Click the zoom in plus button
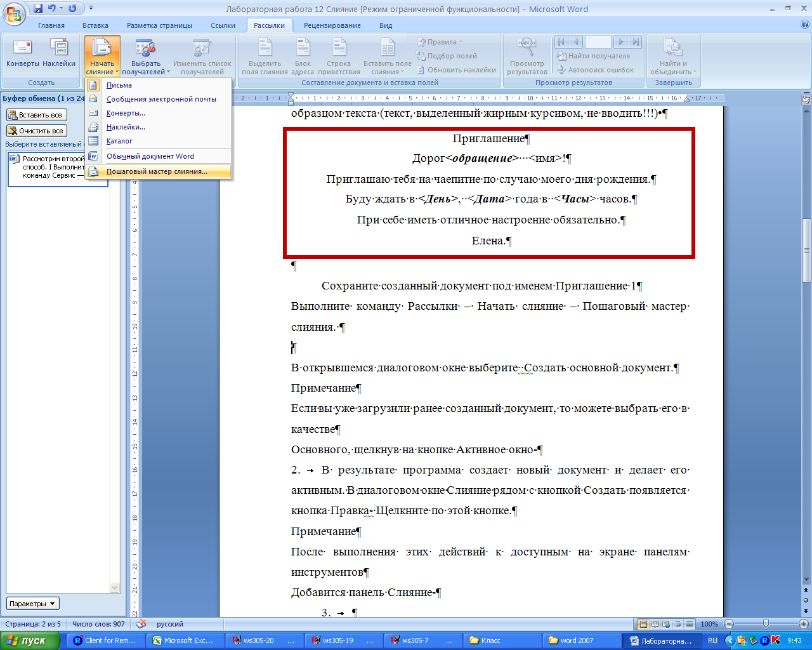 click(804, 624)
